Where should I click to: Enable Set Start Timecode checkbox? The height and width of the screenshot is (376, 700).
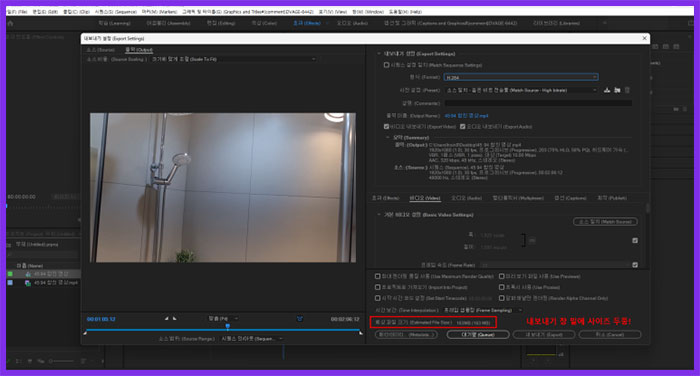[378, 298]
